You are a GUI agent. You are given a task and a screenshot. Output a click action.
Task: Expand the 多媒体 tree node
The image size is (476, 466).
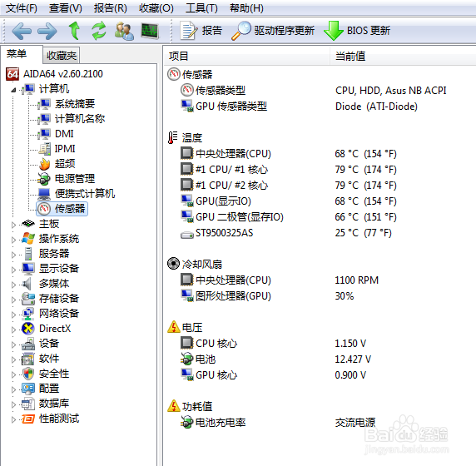(x=13, y=285)
